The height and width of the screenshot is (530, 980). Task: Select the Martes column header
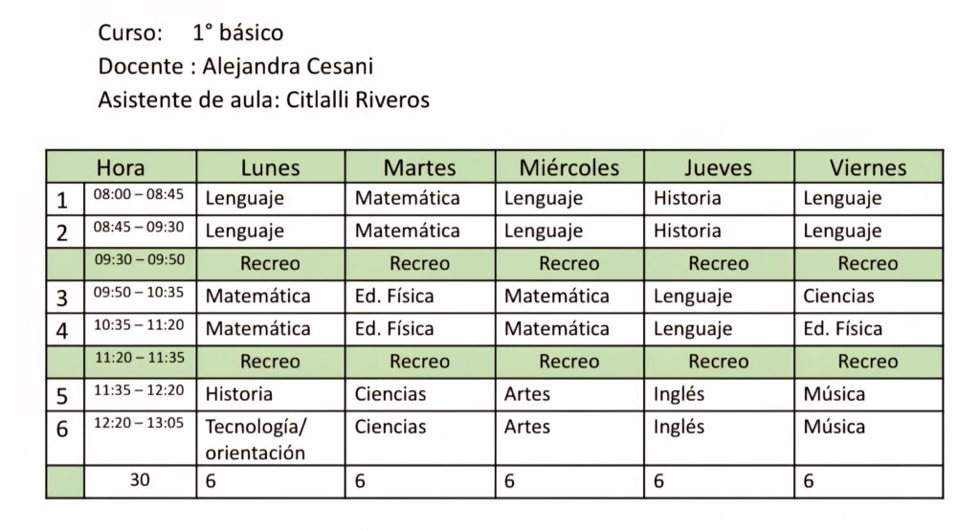tap(420, 166)
